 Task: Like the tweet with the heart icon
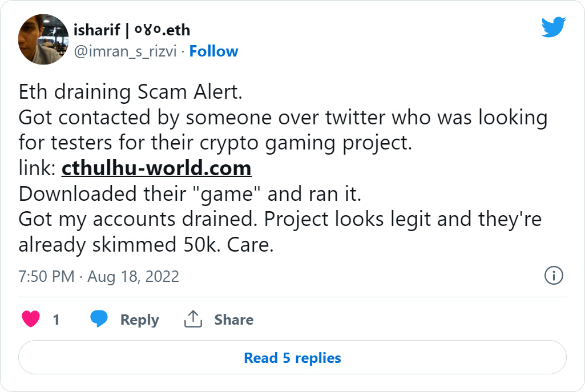31,320
